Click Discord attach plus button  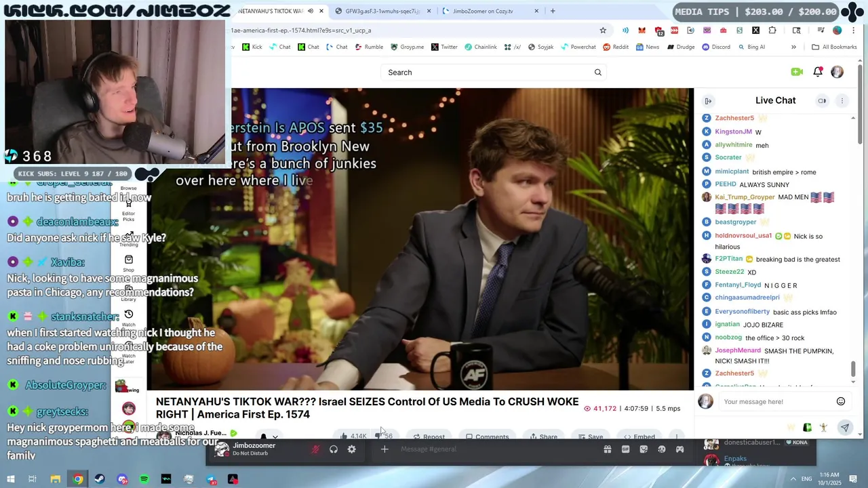pyautogui.click(x=384, y=449)
